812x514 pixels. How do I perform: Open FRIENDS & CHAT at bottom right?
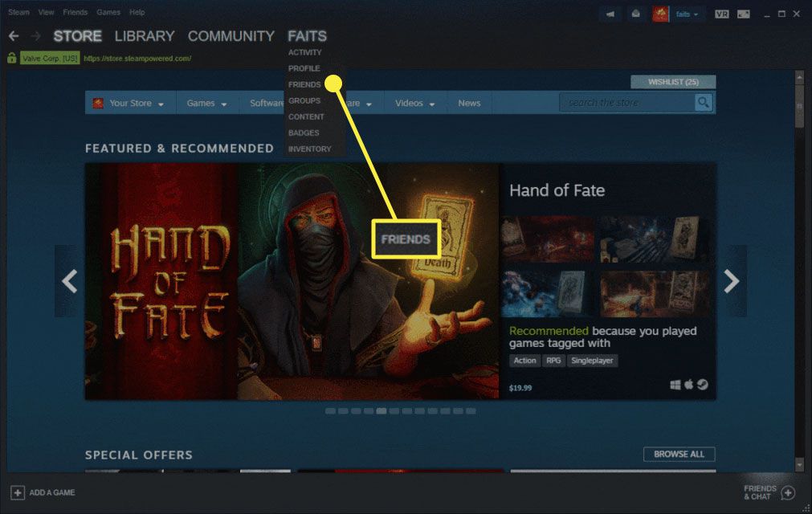pyautogui.click(x=760, y=492)
